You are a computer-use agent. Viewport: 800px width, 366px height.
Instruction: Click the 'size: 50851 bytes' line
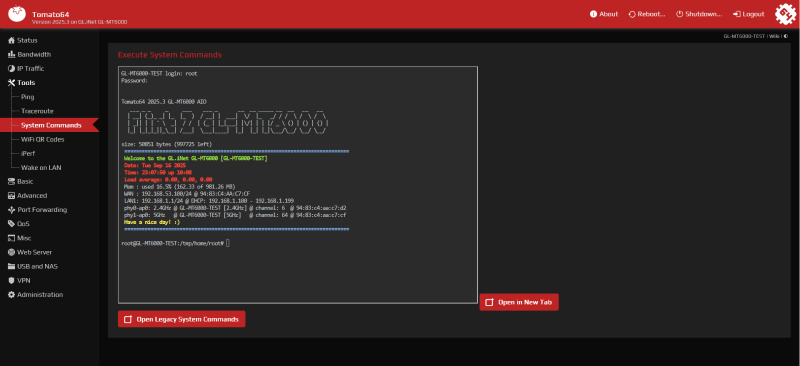[166, 144]
